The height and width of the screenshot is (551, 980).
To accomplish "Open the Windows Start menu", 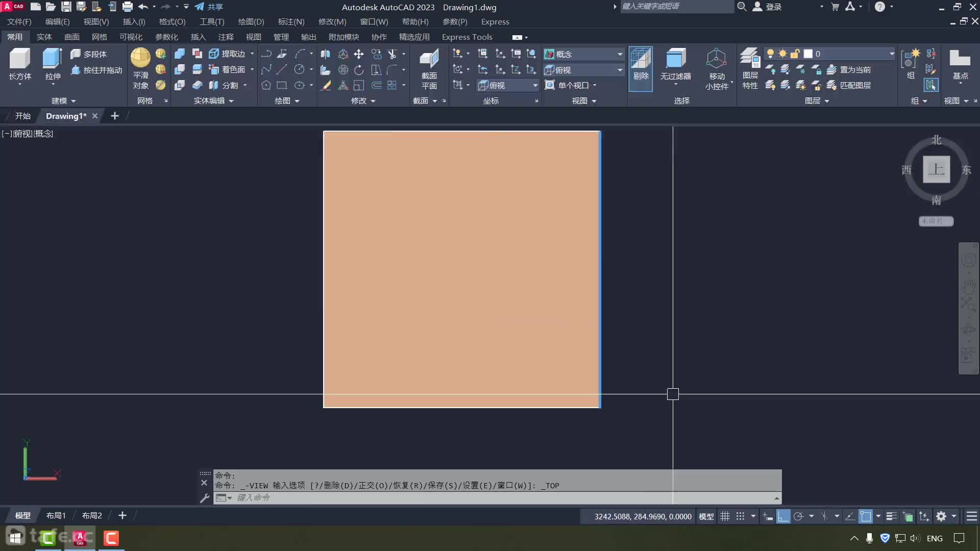I will click(x=15, y=538).
